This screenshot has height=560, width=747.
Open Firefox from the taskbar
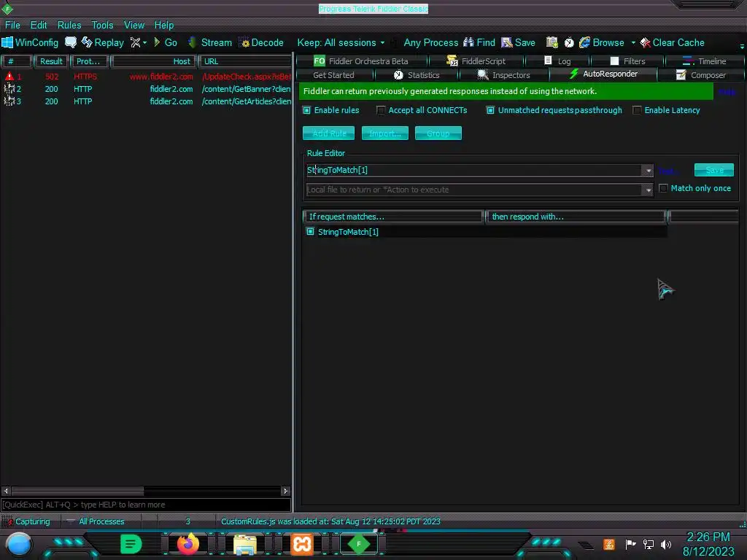pos(187,544)
